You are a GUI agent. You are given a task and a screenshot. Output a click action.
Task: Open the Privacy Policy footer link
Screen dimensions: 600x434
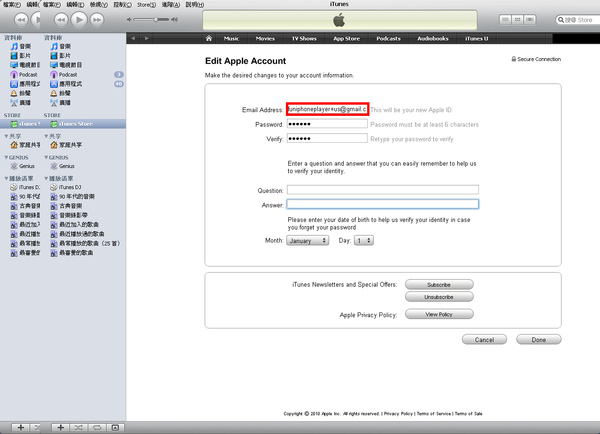coord(398,414)
